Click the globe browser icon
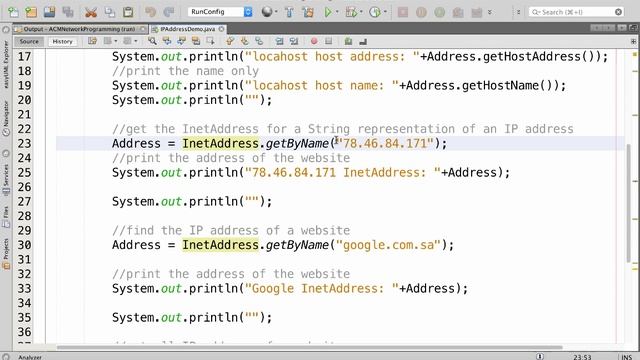The image size is (640, 360). coord(267,12)
